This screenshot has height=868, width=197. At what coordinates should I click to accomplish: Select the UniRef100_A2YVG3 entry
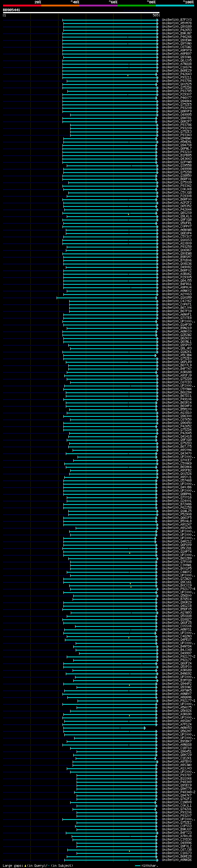(177, 294)
